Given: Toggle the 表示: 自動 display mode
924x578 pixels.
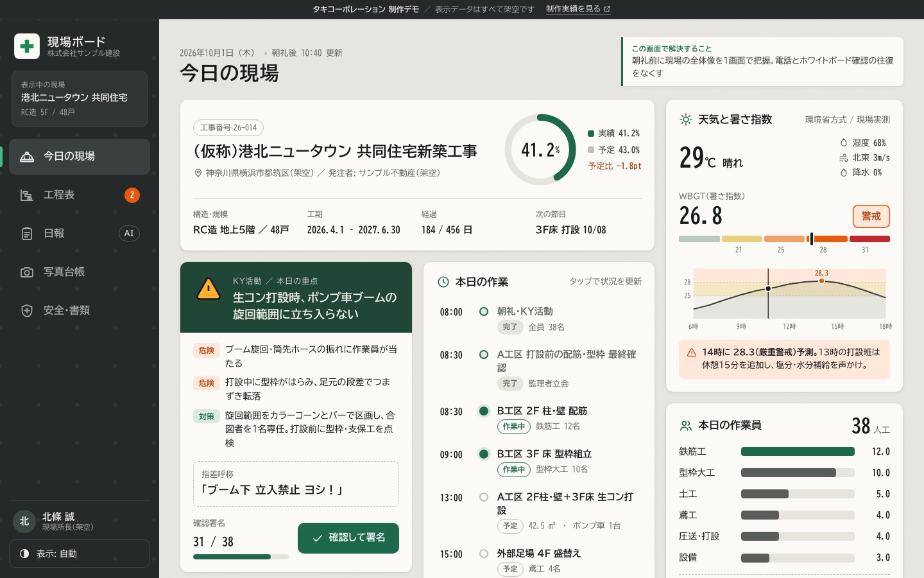Looking at the screenshot, I should (80, 554).
